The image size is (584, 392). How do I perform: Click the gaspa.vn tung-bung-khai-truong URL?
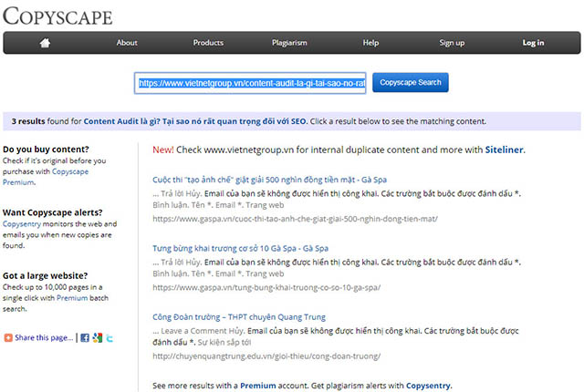click(x=266, y=287)
